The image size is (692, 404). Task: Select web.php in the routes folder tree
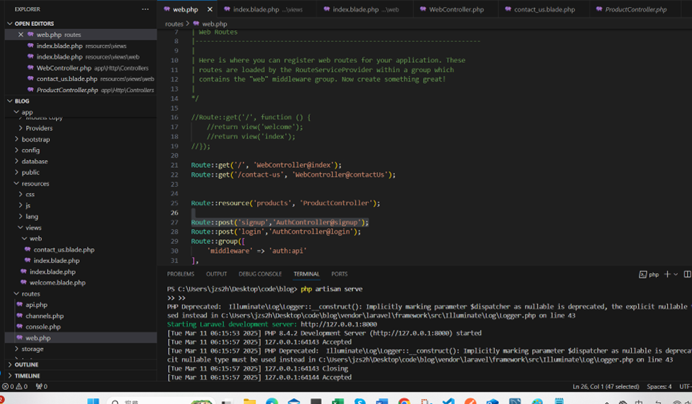pyautogui.click(x=80, y=338)
